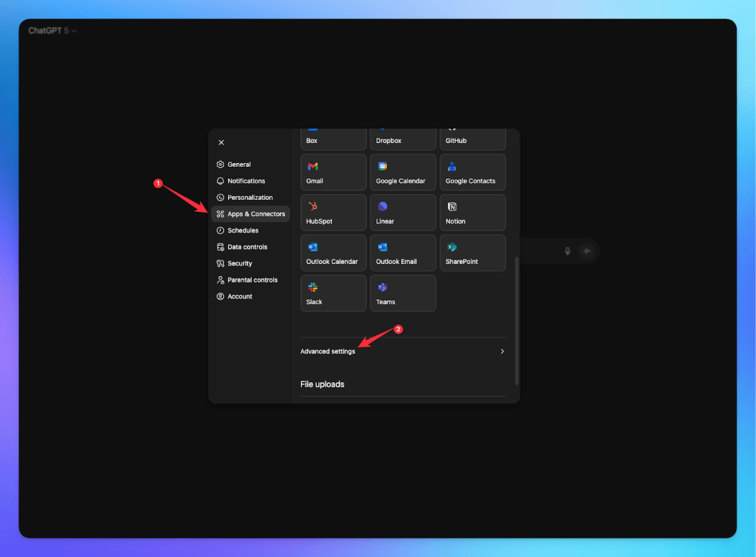The height and width of the screenshot is (557, 756).
Task: Open the Google Contacts connector
Action: [x=472, y=172]
